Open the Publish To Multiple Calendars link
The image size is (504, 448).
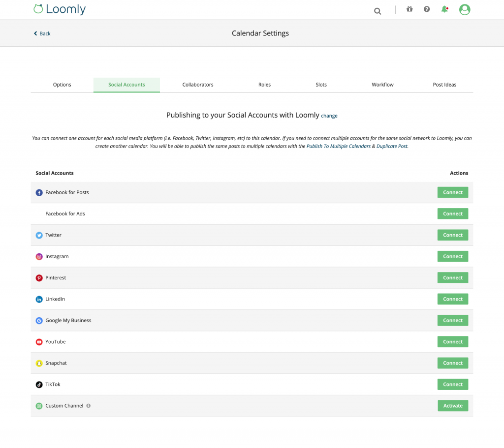(x=339, y=146)
